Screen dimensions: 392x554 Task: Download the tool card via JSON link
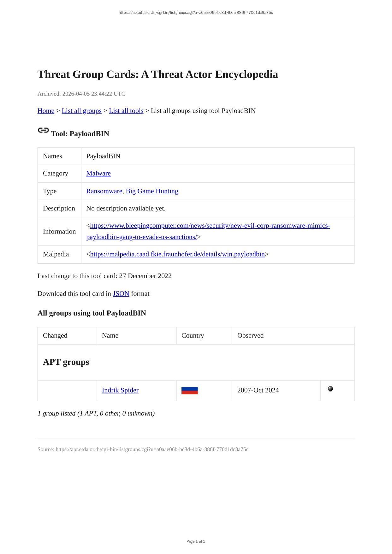[x=121, y=294]
